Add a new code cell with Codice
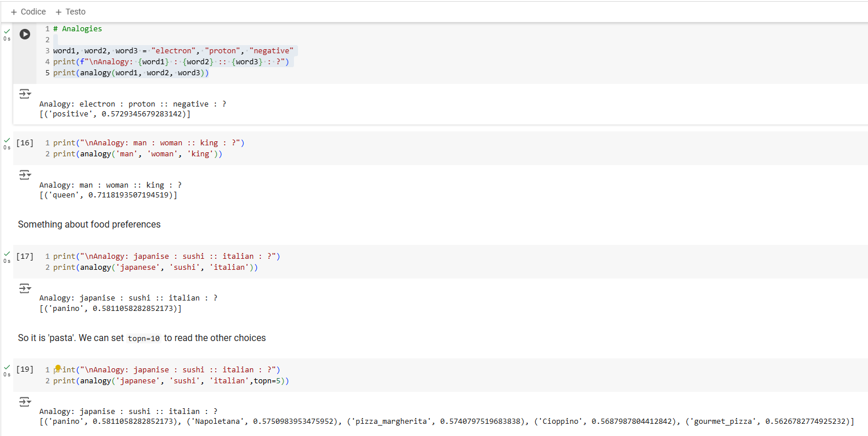Image resolution: width=868 pixels, height=436 pixels. [28, 12]
